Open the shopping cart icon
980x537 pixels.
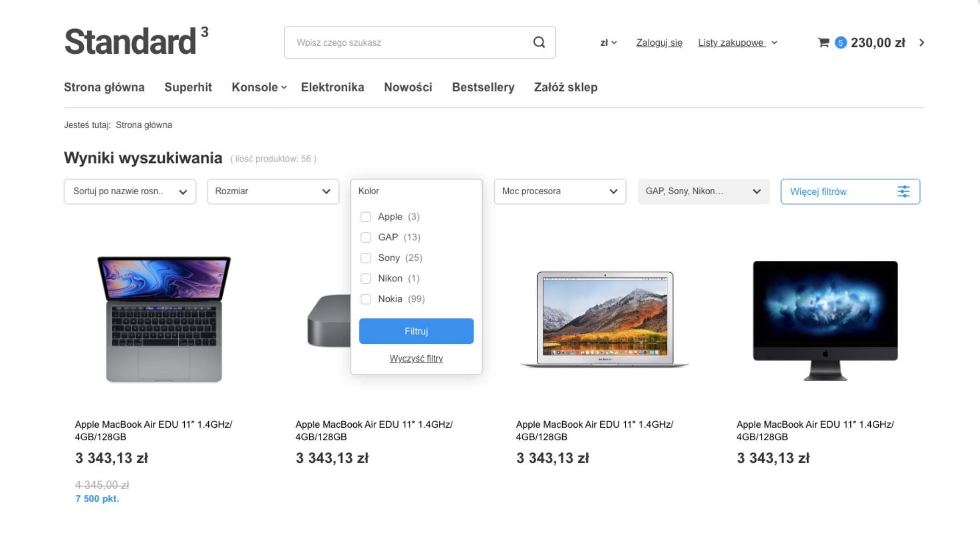823,43
